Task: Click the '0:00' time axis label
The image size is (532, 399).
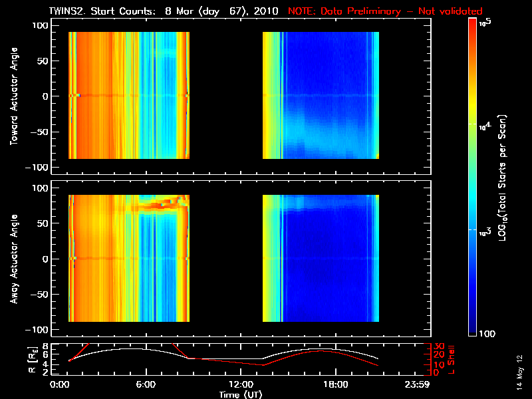Action: point(59,385)
